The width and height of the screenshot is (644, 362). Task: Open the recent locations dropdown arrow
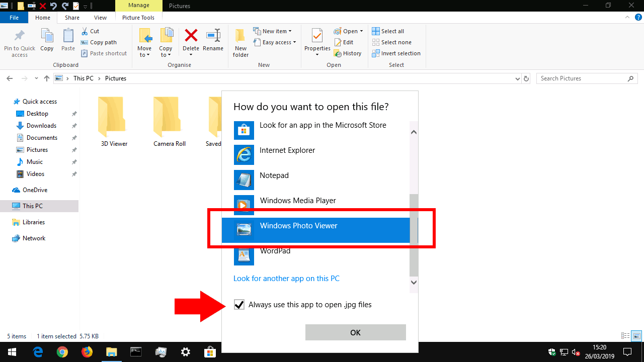[35, 79]
